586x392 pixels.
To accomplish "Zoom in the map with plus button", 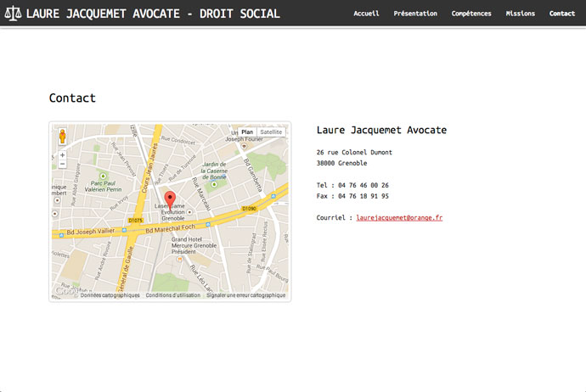I will 62,155.
